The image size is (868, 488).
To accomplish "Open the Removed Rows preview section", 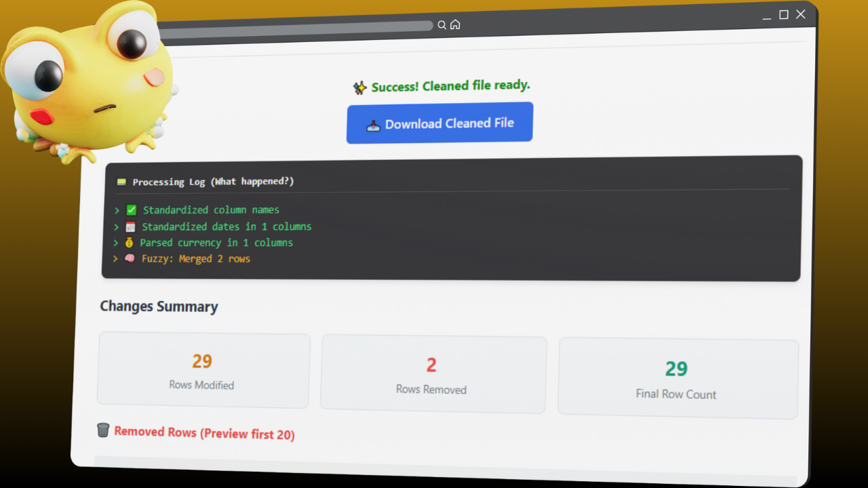I will tap(203, 432).
